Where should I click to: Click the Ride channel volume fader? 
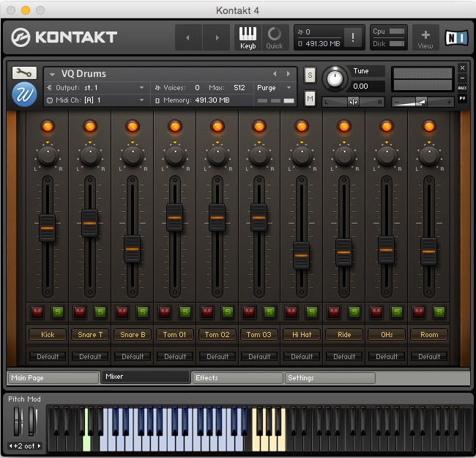coord(344,252)
